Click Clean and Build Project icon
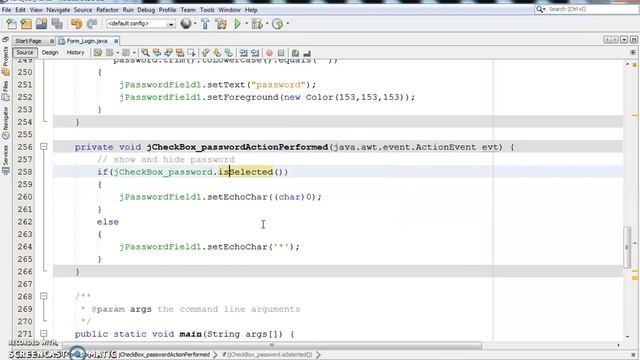Screen dimensions: 640x360 (x=221, y=24)
